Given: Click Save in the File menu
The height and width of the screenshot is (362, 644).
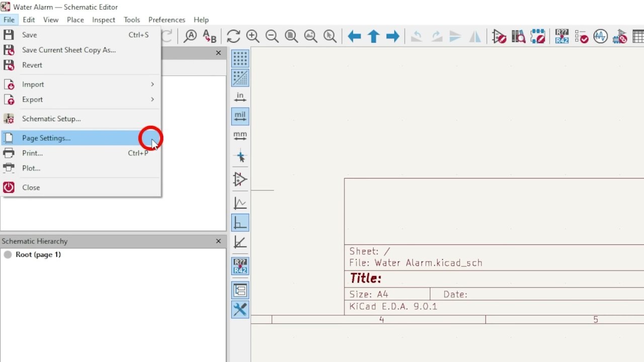Looking at the screenshot, I should click(80, 35).
